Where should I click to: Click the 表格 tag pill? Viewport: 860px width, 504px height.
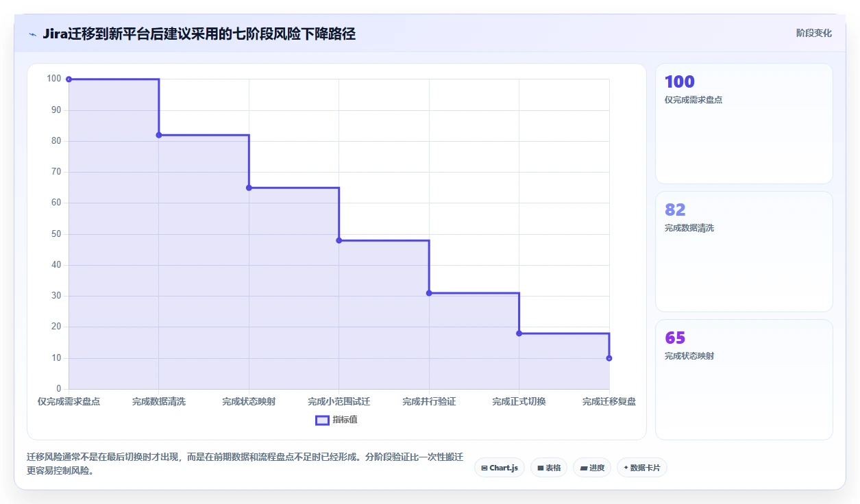click(549, 468)
